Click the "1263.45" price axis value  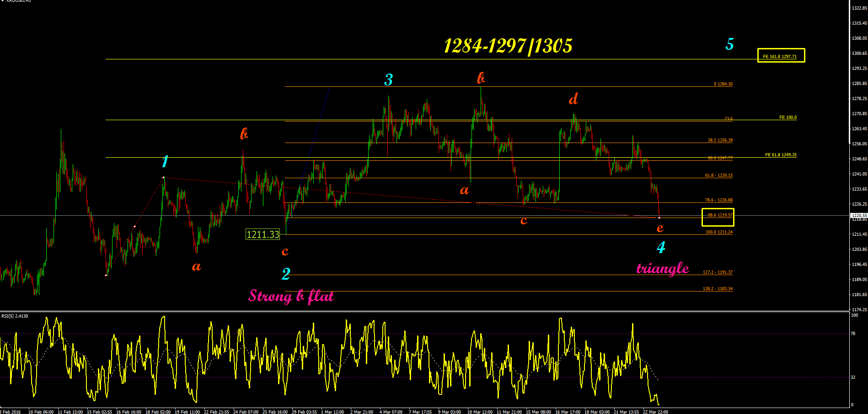pos(859,129)
